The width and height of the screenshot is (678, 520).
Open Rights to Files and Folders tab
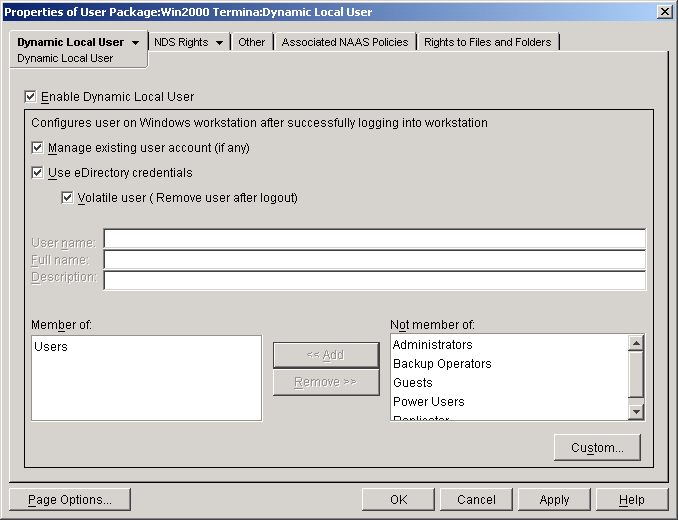[x=487, y=42]
